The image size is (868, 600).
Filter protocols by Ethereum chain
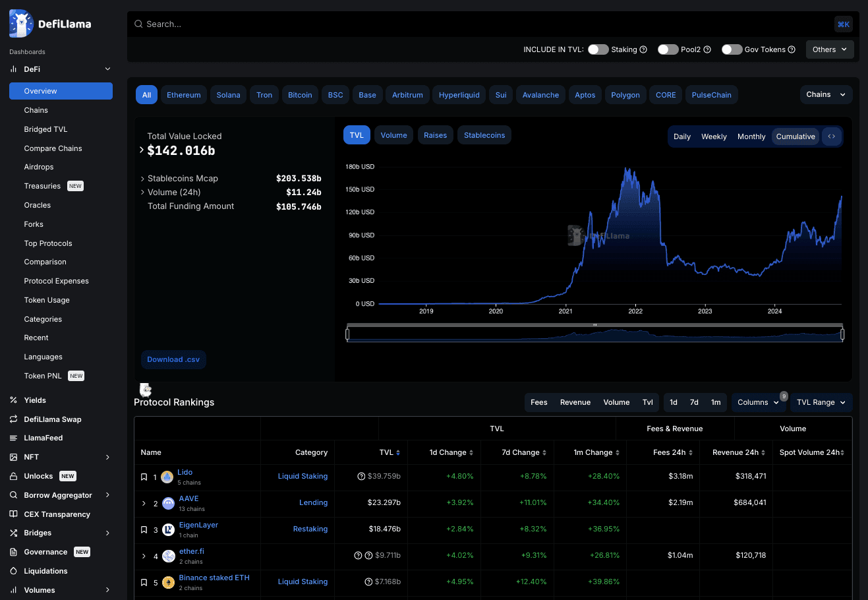click(x=183, y=95)
